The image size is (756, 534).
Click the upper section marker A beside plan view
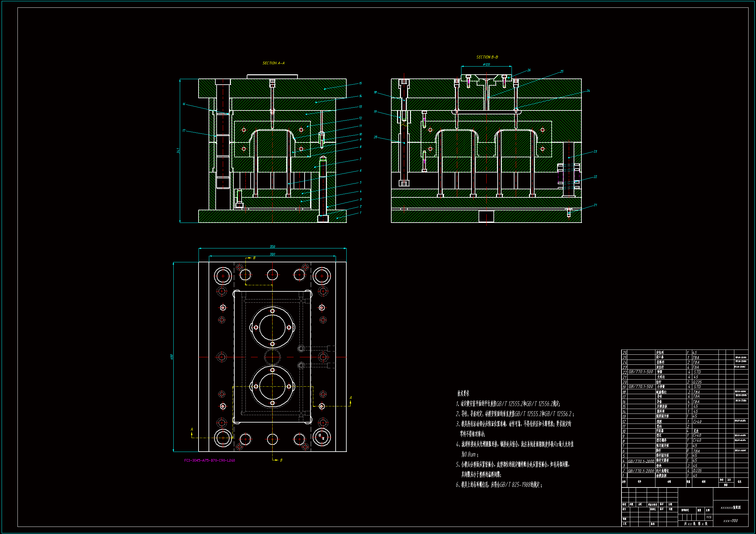click(x=351, y=398)
